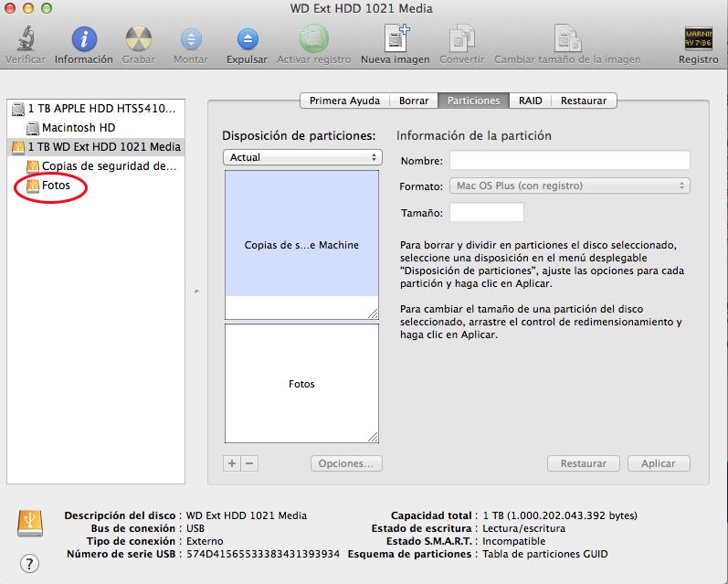The width and height of the screenshot is (728, 584).
Task: Click the help question mark button
Action: pos(29,562)
